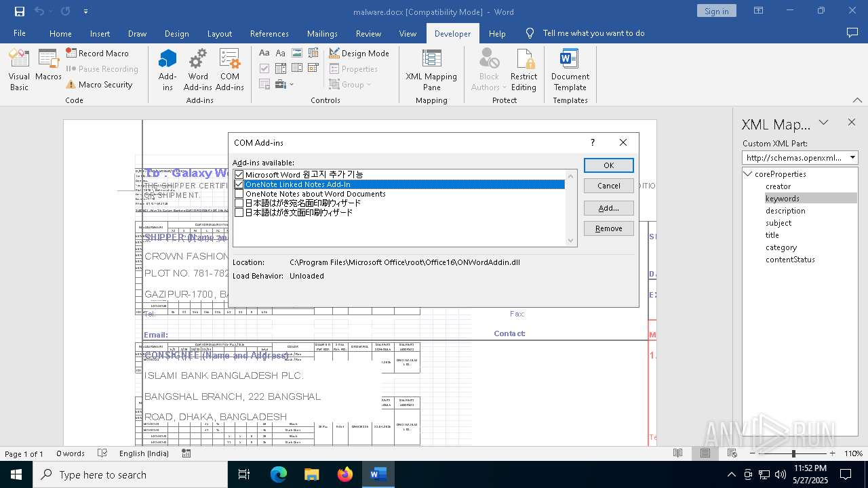Switch to the Layout tab

click(219, 33)
